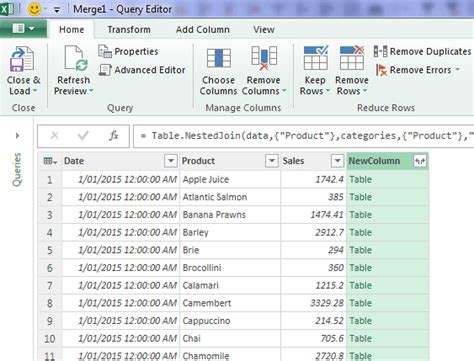Open the Sales column filter dropdown
The height and width of the screenshot is (361, 474).
pyautogui.click(x=337, y=161)
